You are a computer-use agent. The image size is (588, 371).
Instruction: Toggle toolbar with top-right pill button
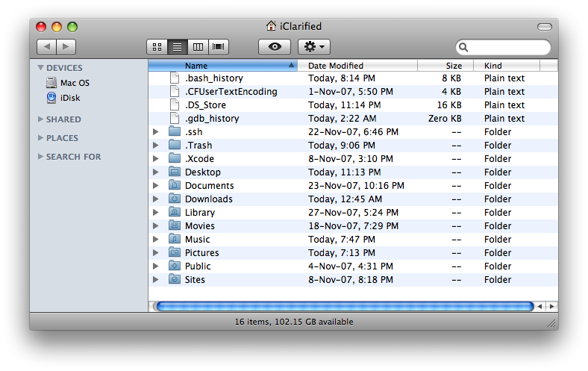[x=544, y=26]
